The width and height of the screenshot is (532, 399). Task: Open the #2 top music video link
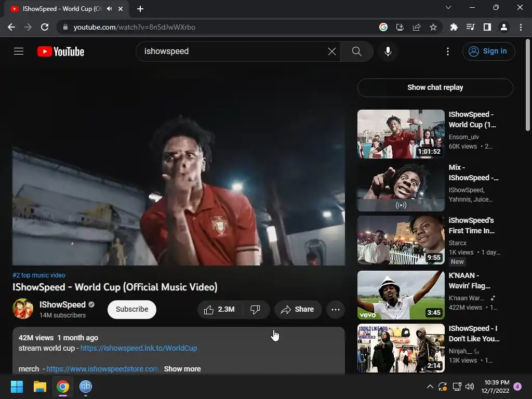[x=38, y=275]
